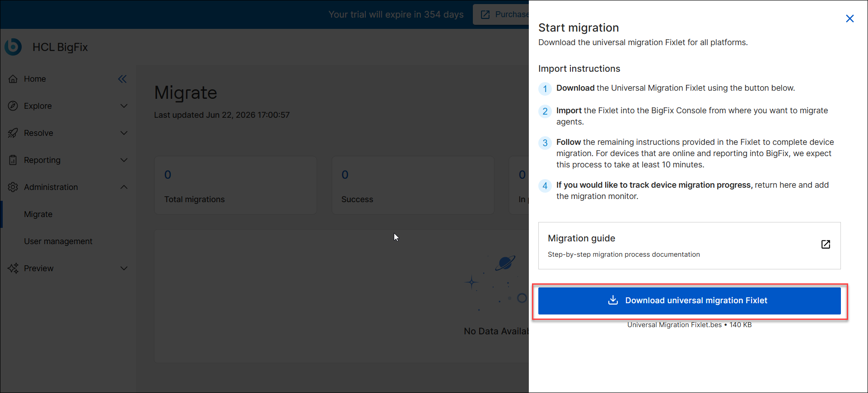The width and height of the screenshot is (868, 393).
Task: Click the Total migrations stat card
Action: tap(235, 185)
